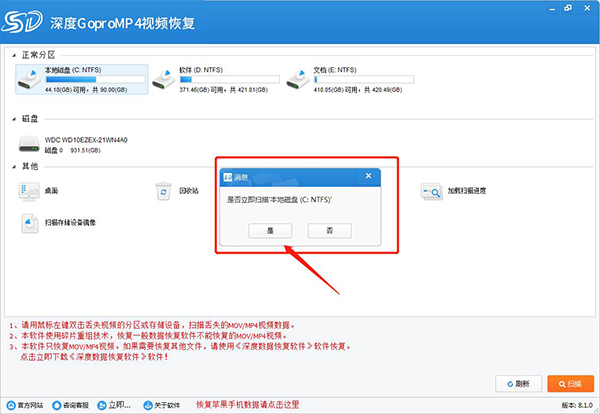The height and width of the screenshot is (414, 600).
Task: Select the 文档 E: NTFS drive icon
Action: coord(298,79)
